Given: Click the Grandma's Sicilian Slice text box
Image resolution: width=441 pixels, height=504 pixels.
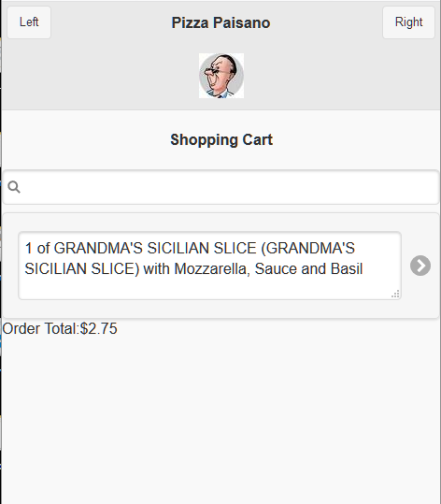Looking at the screenshot, I should (209, 266).
